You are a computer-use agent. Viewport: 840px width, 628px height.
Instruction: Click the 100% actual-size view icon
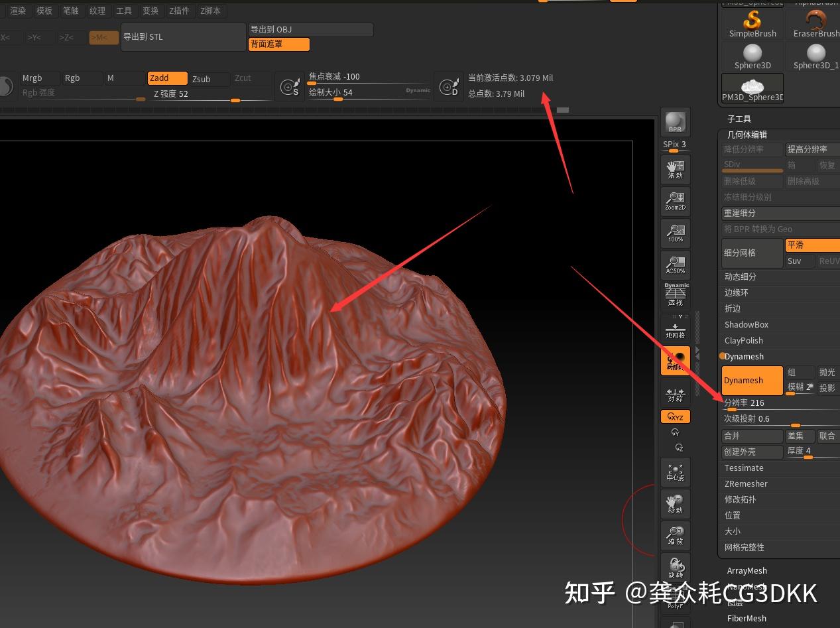[675, 233]
